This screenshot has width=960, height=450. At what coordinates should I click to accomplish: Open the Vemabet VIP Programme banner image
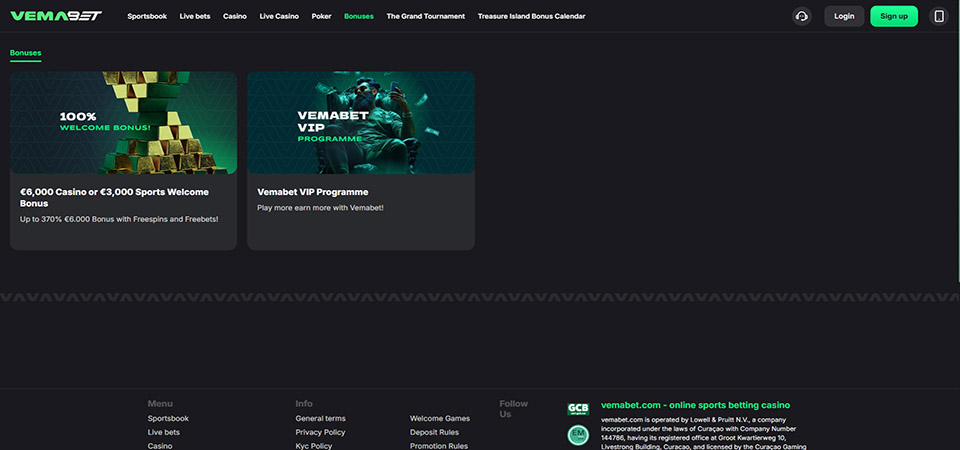[361, 122]
